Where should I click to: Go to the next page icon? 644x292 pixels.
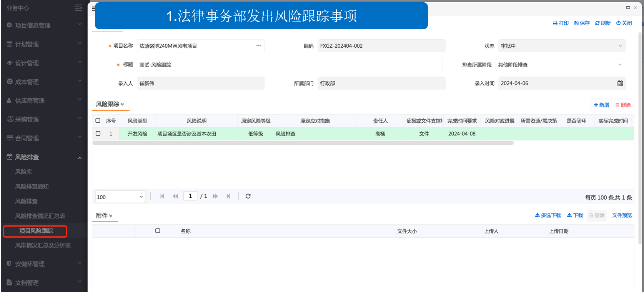[x=215, y=196]
